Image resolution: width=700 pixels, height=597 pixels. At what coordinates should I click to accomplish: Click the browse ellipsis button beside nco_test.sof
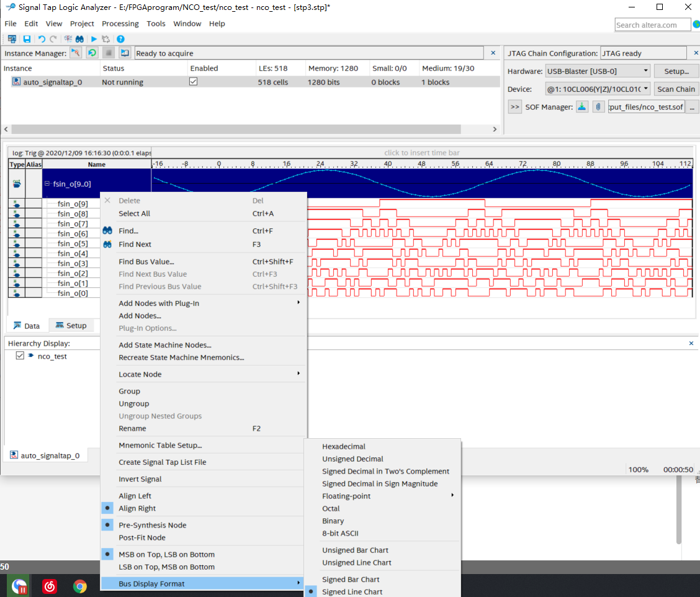click(x=692, y=107)
